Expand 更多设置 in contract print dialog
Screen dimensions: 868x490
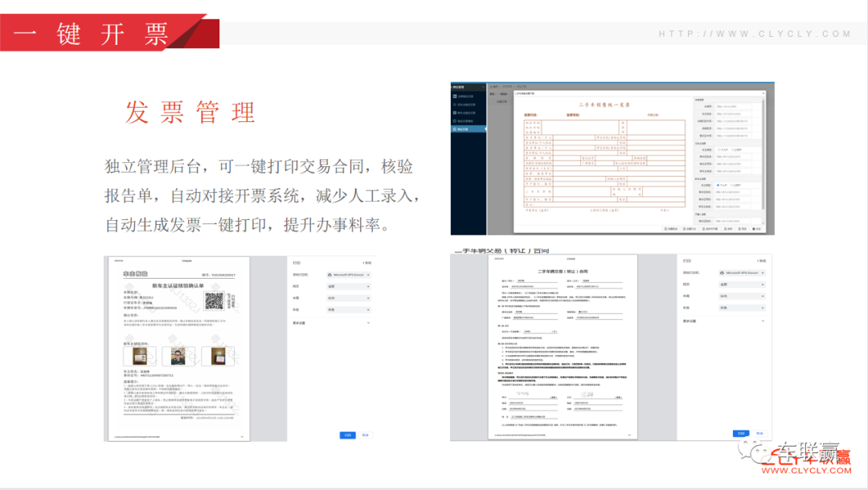pos(724,321)
